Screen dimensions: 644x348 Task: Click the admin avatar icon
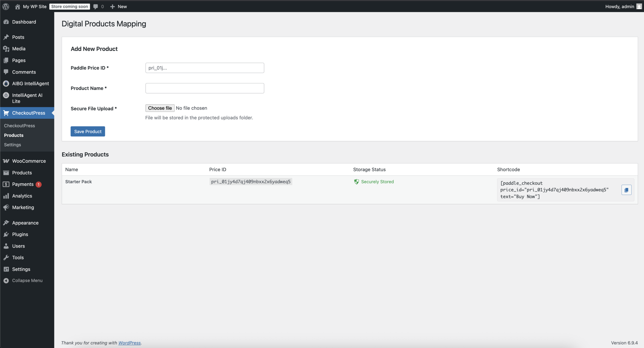(x=639, y=7)
